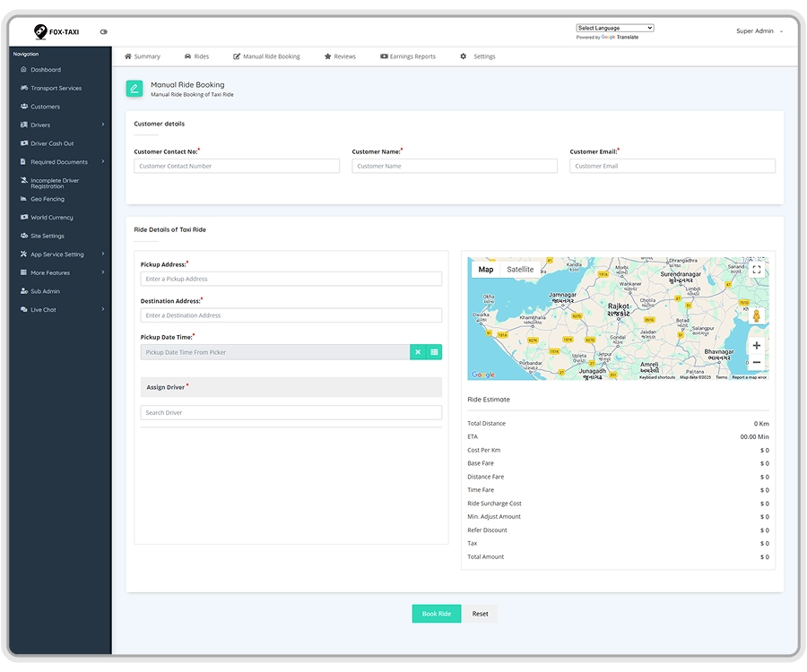Open the Earnings Reports tab
Screen dimensions: 807x672
pos(408,56)
